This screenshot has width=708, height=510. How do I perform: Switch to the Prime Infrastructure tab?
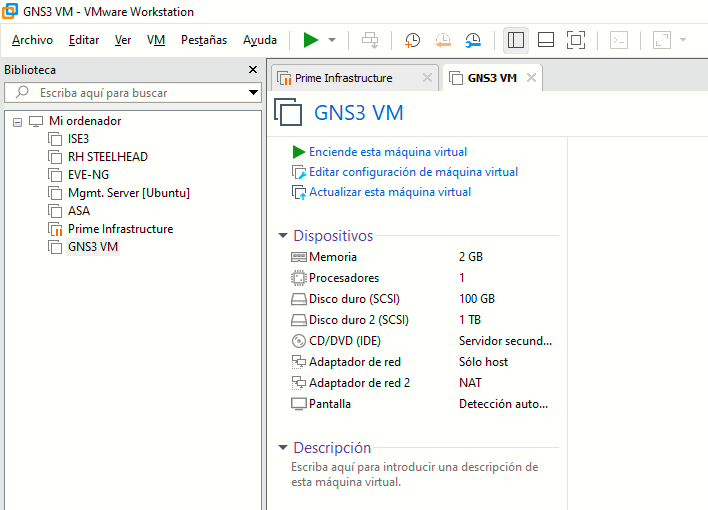(344, 78)
